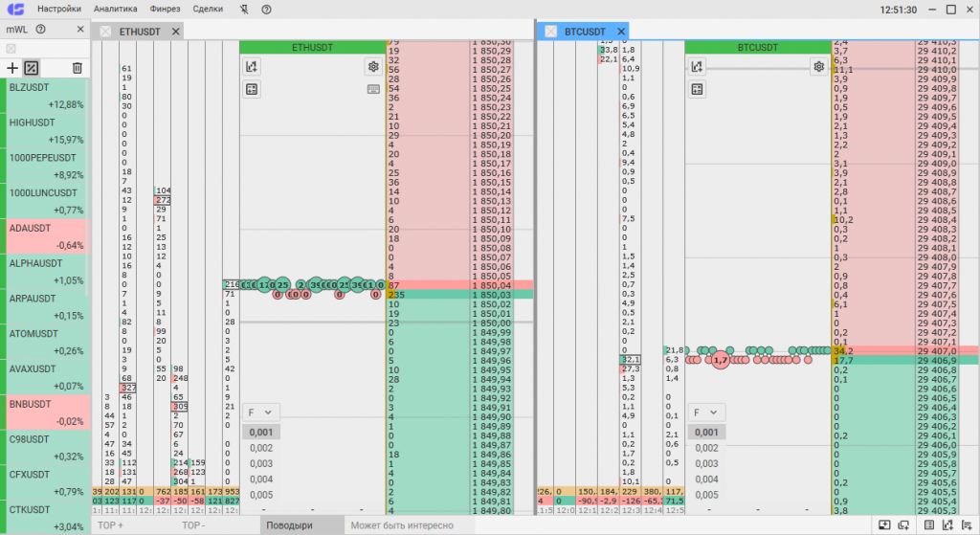Screen dimensions: 980x535
Task: Open the Аналитика menu
Action: click(115, 9)
